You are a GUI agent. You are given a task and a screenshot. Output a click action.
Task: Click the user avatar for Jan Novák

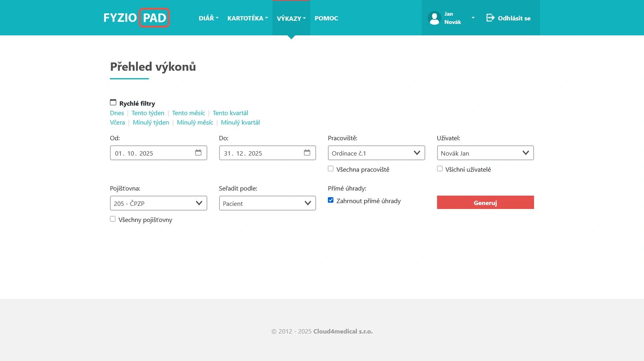pos(434,18)
